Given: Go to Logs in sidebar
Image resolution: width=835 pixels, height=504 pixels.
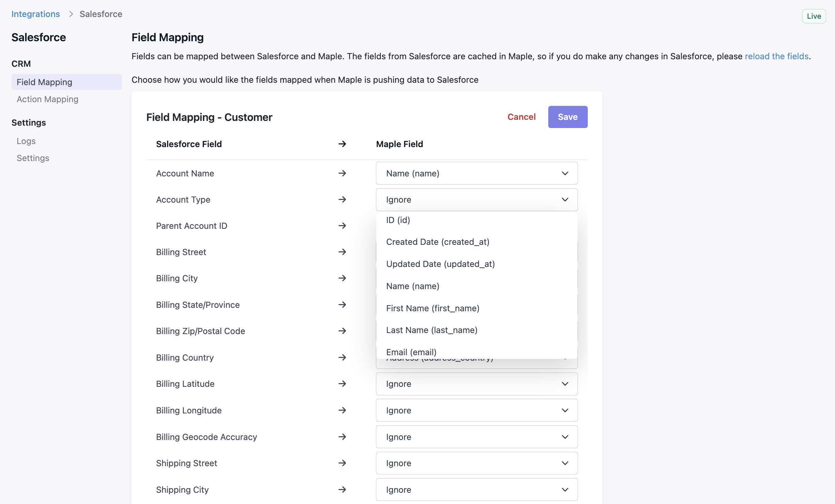Looking at the screenshot, I should click(26, 141).
